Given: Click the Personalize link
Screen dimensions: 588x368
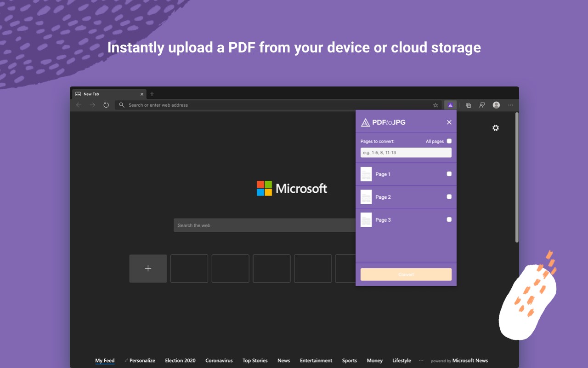Looking at the screenshot, I should (142, 361).
